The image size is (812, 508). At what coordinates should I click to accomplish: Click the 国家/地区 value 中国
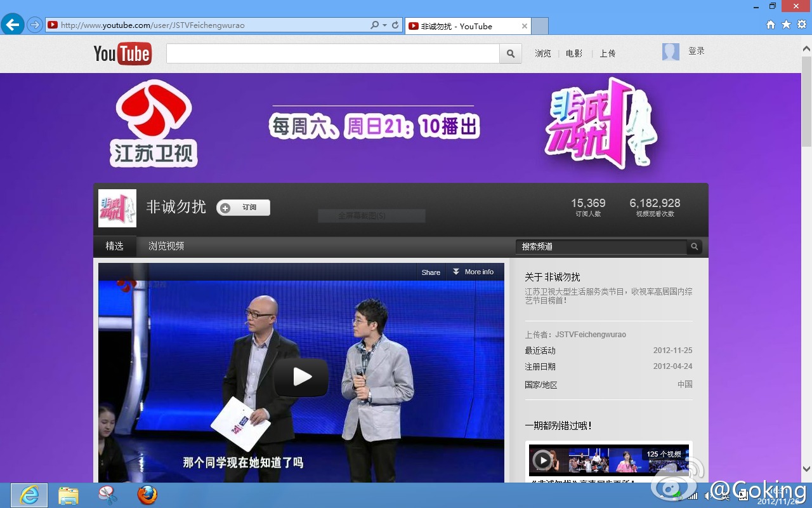[685, 385]
